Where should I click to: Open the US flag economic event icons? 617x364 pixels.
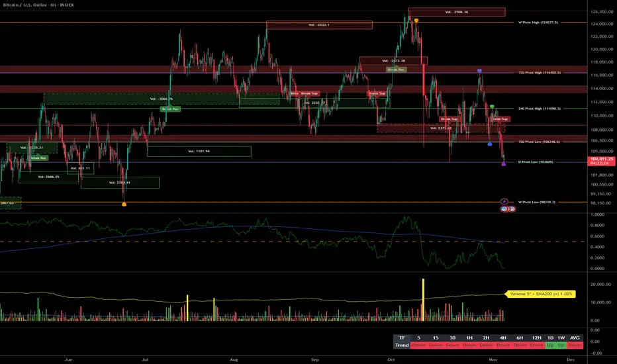click(508, 209)
